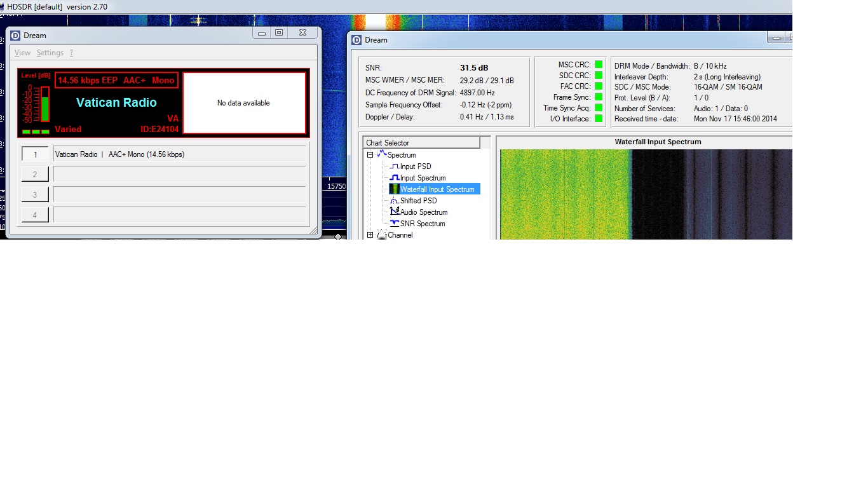Select Shifted PSD chart

point(418,201)
